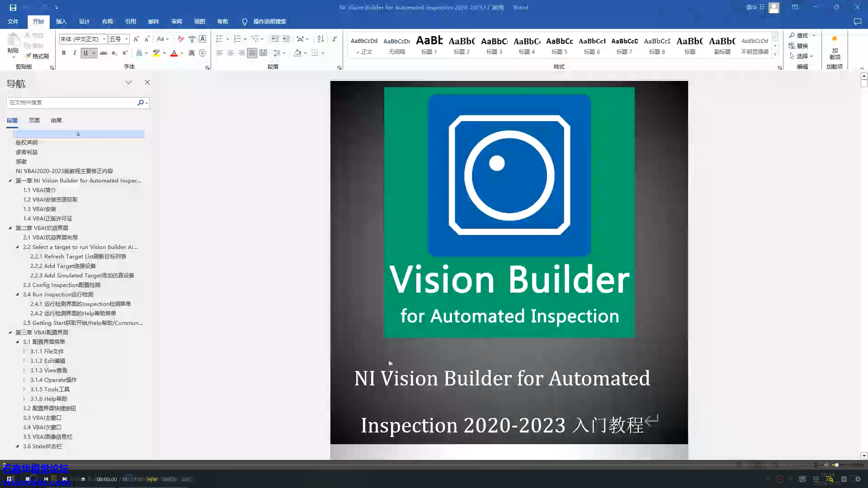Close the navigation pane with X
This screenshot has width=868, height=488.
[x=147, y=82]
